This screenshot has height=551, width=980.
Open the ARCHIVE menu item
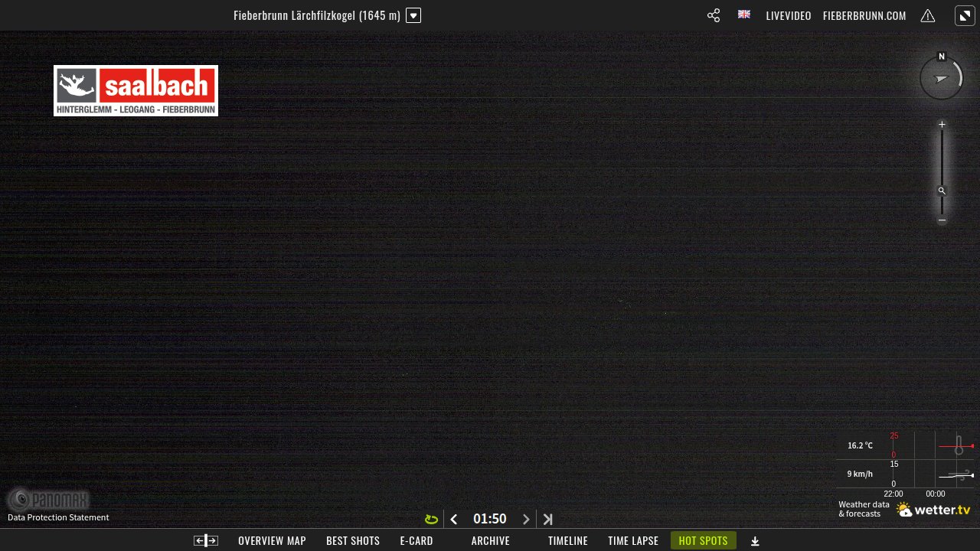[491, 540]
